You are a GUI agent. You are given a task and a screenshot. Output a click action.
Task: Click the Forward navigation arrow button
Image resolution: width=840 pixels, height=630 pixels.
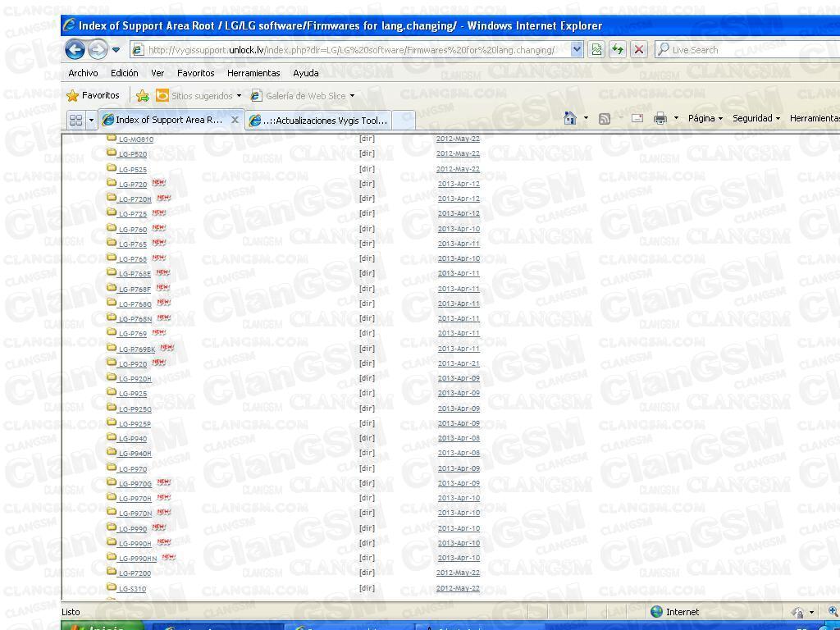tap(98, 50)
